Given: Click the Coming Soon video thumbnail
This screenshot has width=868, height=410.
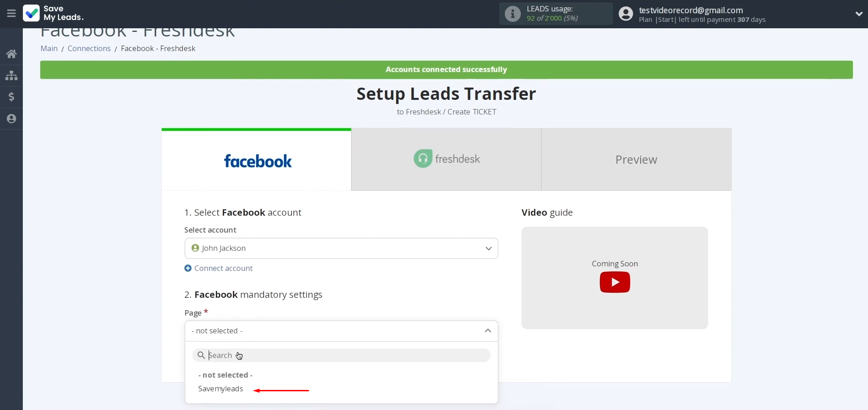Looking at the screenshot, I should [x=615, y=278].
